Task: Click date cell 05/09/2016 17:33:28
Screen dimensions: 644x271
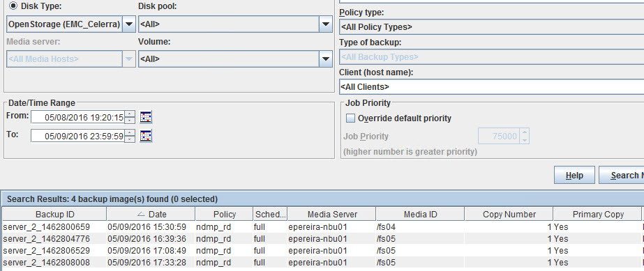Action: pos(151,263)
